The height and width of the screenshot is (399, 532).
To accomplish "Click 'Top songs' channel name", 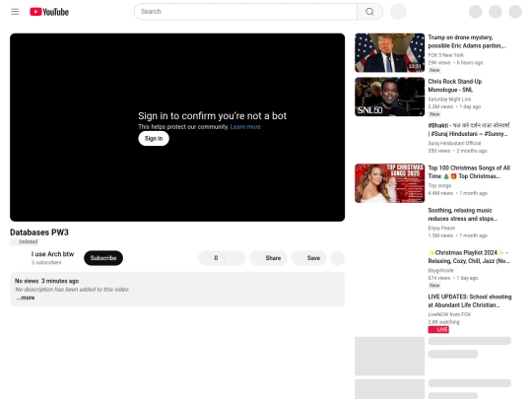I will [439, 185].
